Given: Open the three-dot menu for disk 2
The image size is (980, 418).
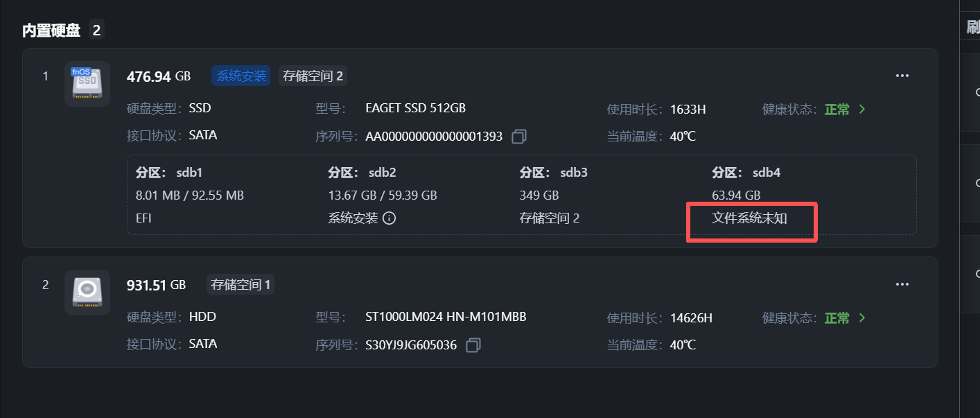Looking at the screenshot, I should point(902,284).
